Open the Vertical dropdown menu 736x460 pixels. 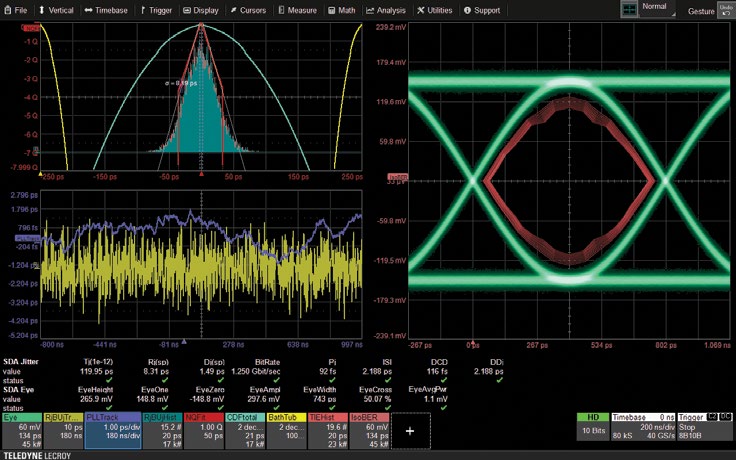click(57, 10)
